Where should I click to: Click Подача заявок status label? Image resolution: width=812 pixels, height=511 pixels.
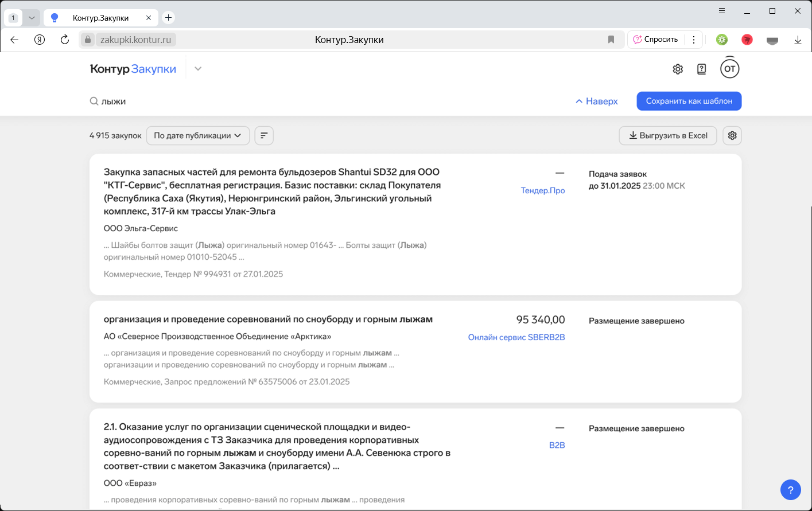click(617, 174)
